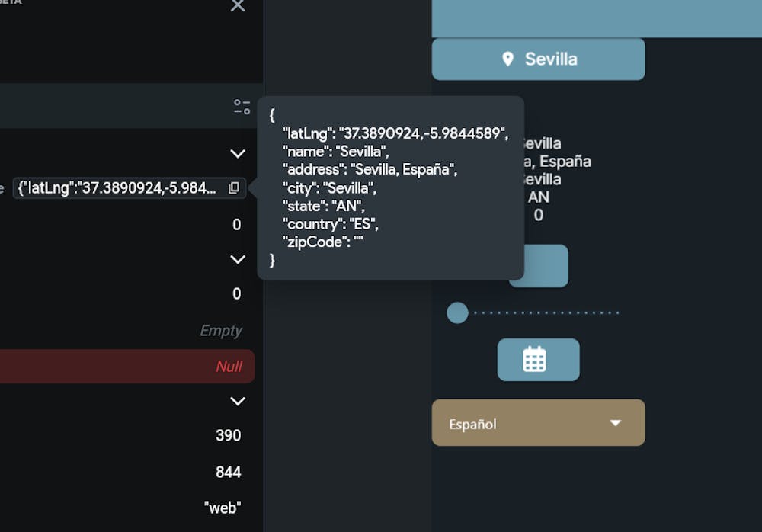Toggle the chevron below the Null row
Image resolution: width=762 pixels, height=532 pixels.
coord(238,401)
